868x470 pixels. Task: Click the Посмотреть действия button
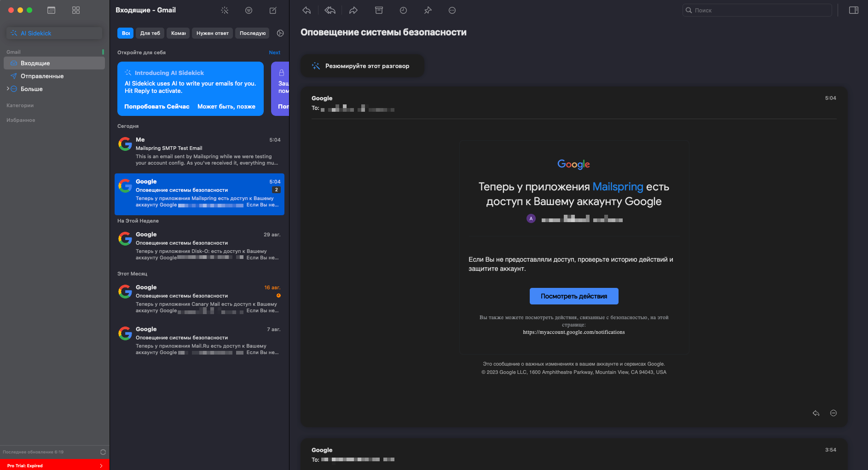574,296
